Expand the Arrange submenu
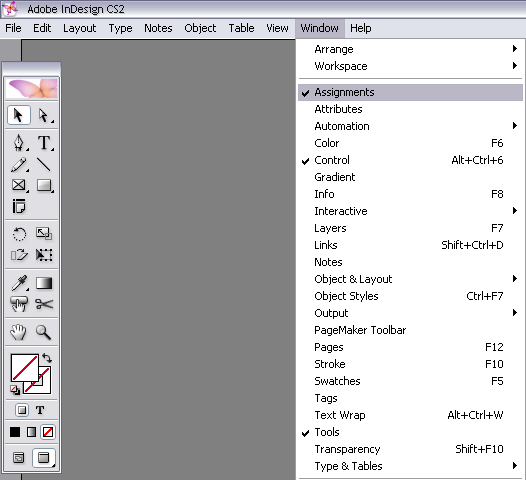Screen dimensions: 526x480 (x=410, y=49)
